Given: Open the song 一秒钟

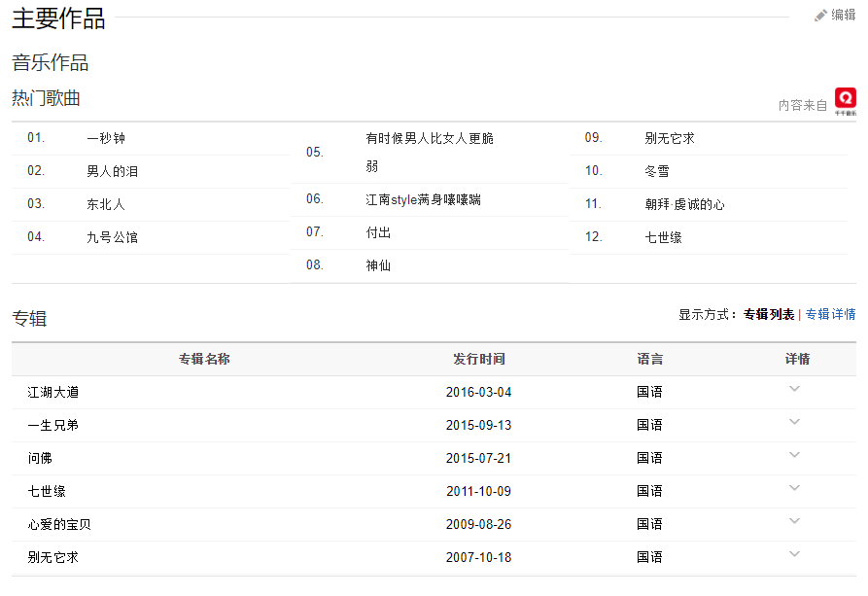Looking at the screenshot, I should 106,138.
